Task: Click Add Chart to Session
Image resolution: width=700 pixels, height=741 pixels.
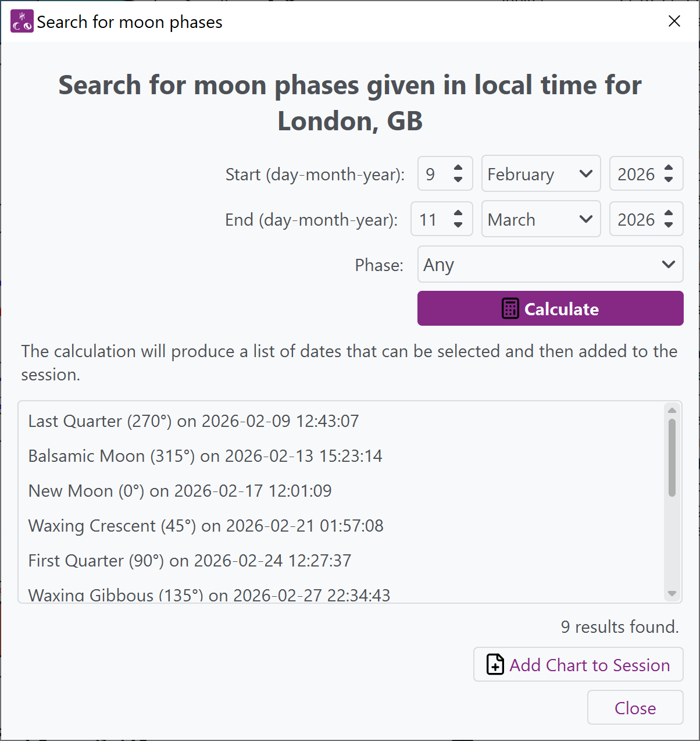Action: click(x=578, y=665)
